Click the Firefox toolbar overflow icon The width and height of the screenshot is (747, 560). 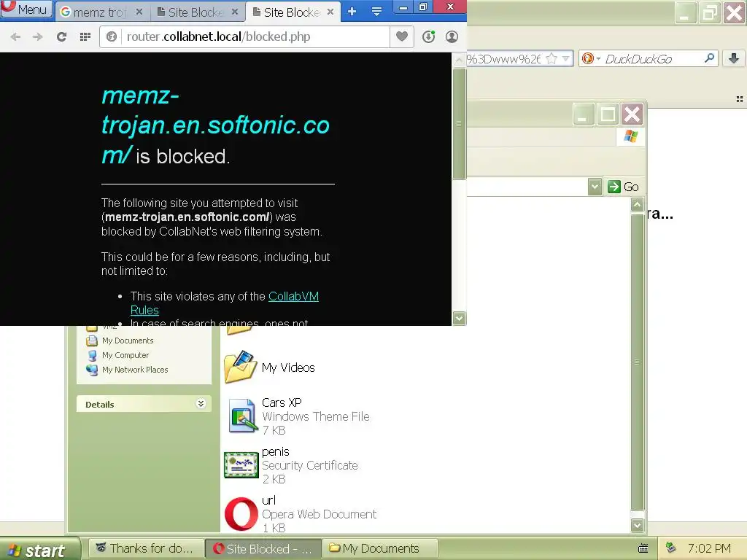740,99
